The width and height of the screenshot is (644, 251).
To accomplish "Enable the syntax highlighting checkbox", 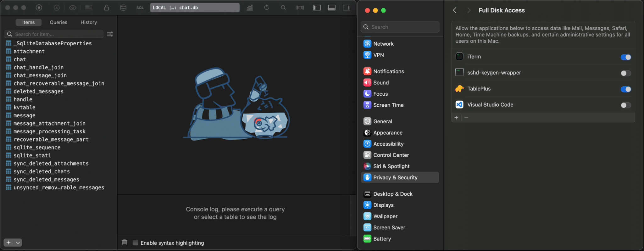I will click(x=136, y=243).
